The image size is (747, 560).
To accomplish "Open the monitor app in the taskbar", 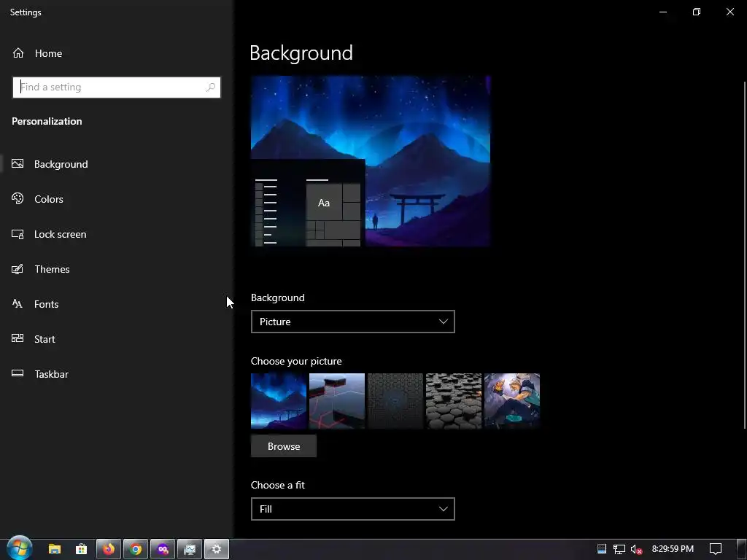I will pos(190,550).
